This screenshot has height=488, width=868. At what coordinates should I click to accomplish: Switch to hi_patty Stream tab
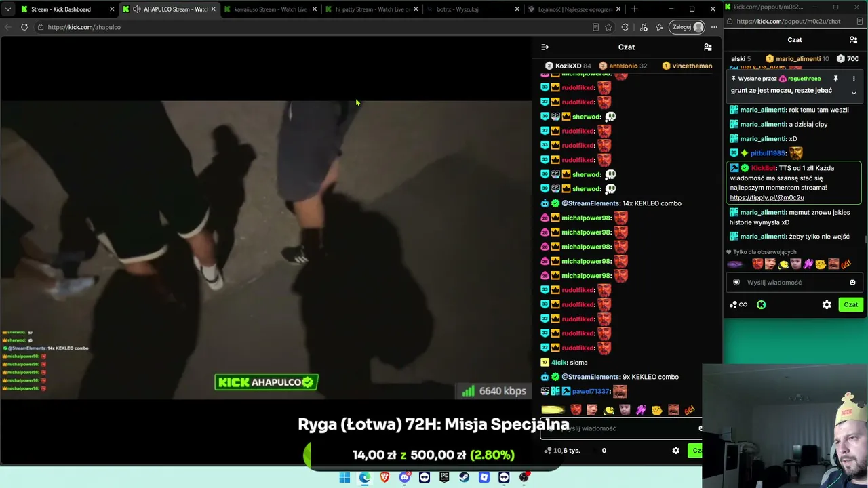[372, 9]
